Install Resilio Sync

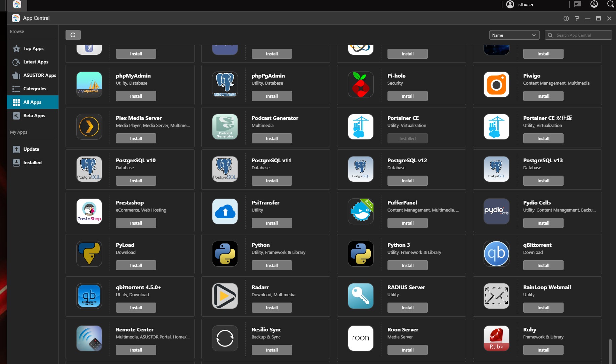coord(272,350)
